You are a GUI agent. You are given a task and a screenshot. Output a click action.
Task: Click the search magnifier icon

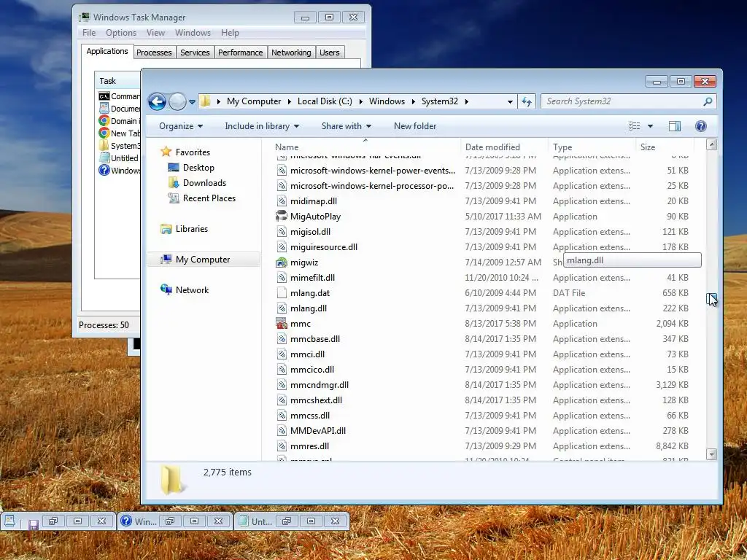(x=708, y=101)
